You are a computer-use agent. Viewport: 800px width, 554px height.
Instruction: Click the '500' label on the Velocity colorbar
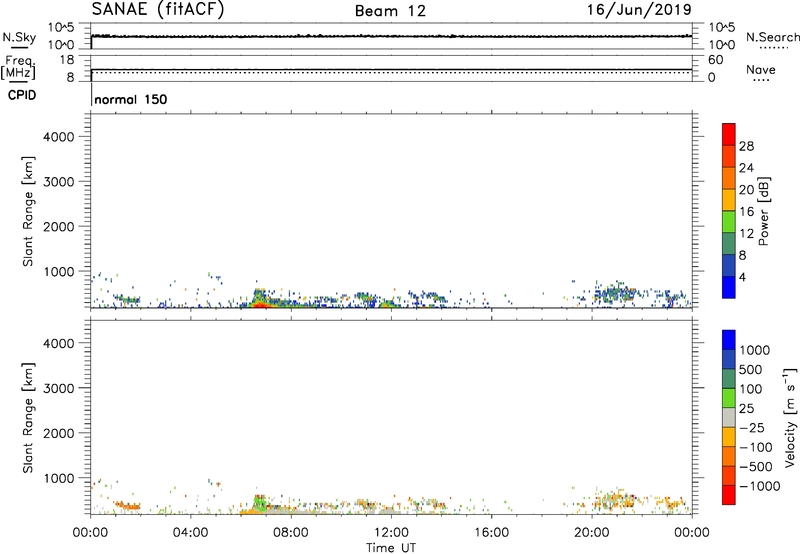click(x=751, y=369)
